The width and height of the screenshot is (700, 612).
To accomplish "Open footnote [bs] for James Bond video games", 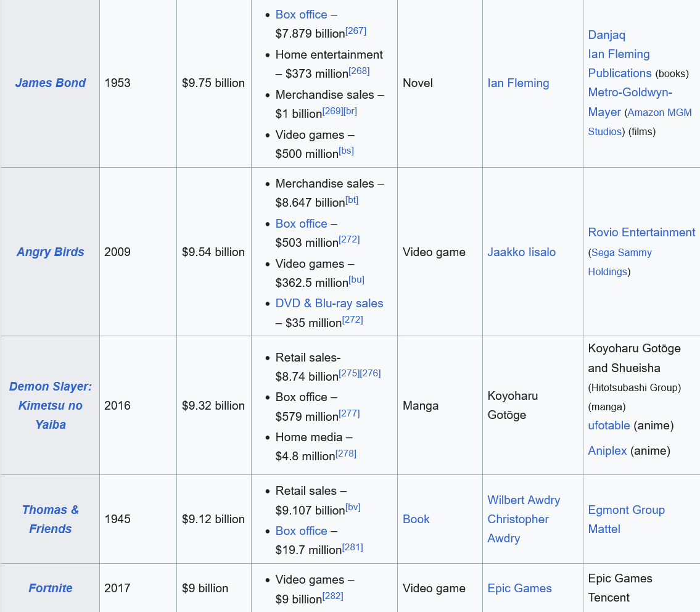I will (x=346, y=151).
